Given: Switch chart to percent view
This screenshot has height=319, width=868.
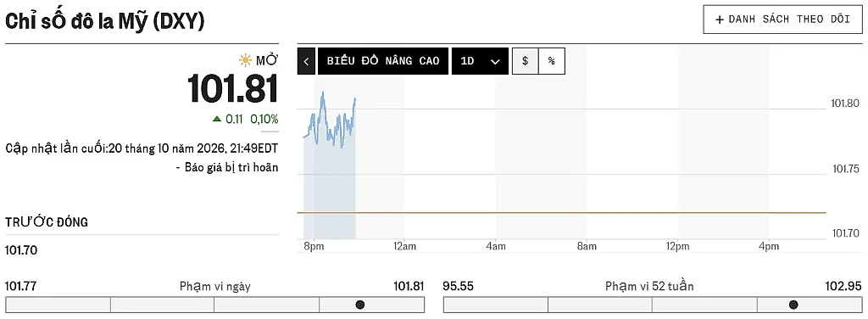Looking at the screenshot, I should click(x=551, y=61).
